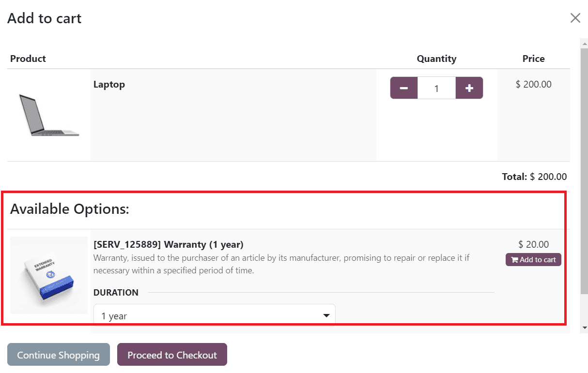Click the Available Options heading

70,209
